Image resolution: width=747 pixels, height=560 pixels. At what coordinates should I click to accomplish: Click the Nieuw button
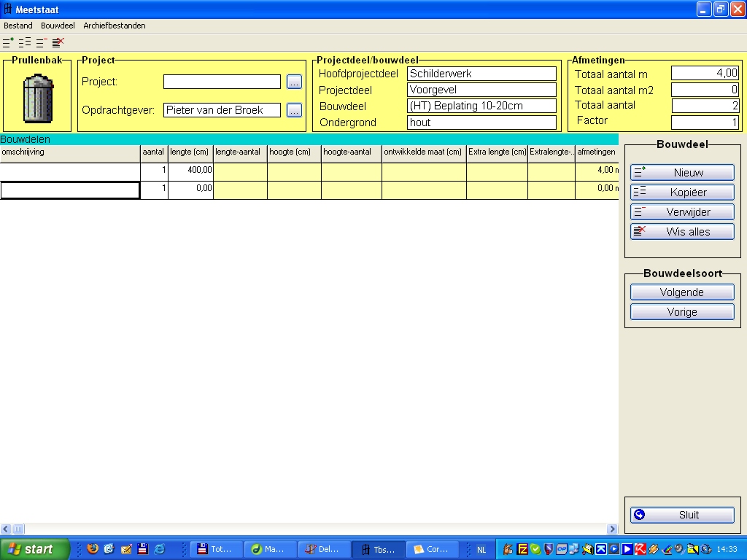pos(682,172)
